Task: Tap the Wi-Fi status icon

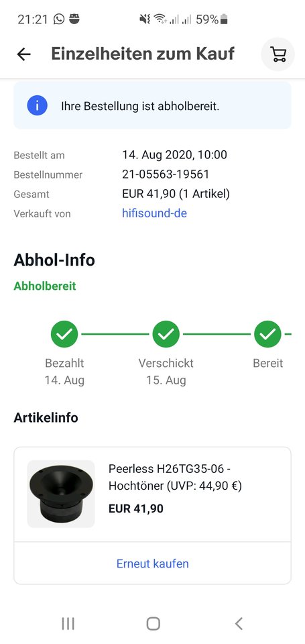Action: click(x=160, y=19)
